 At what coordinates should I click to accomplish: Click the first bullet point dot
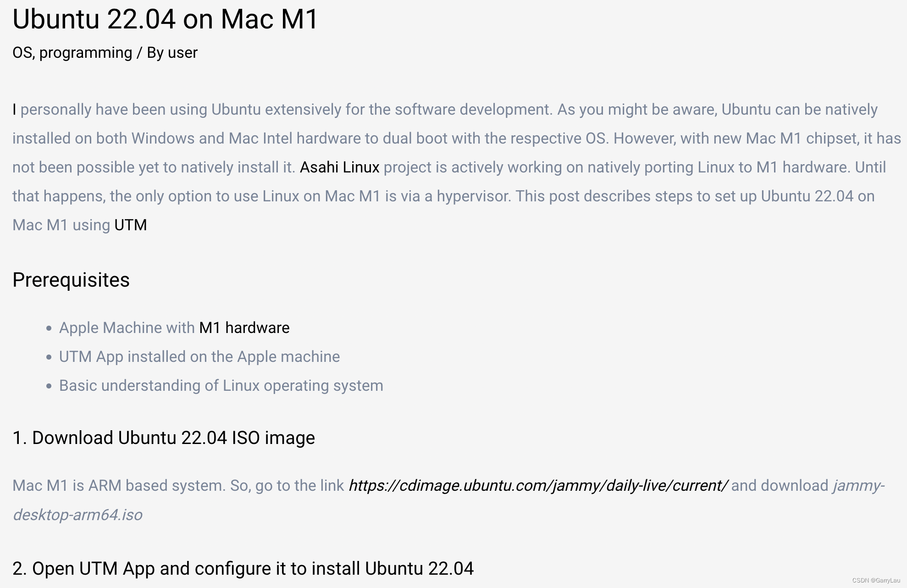pos(49,328)
